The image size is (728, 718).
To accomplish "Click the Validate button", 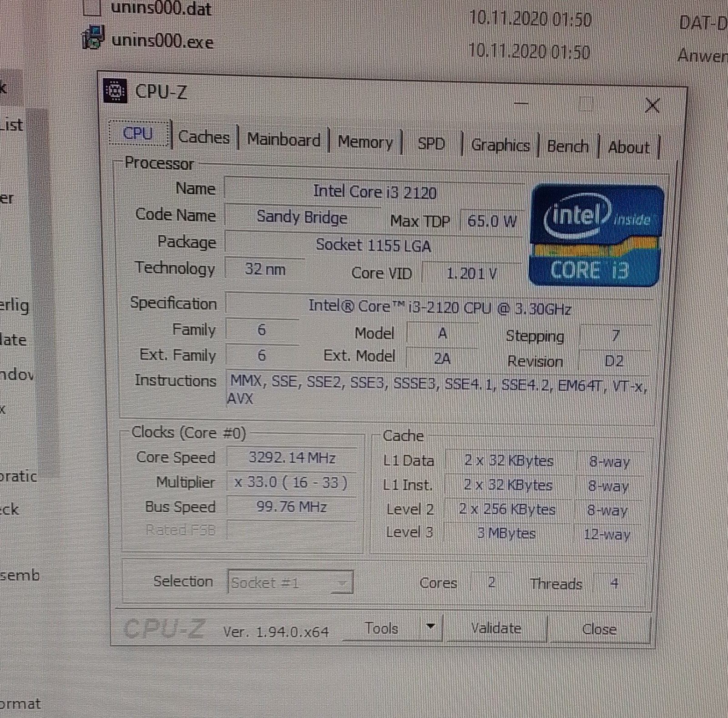I will click(x=496, y=628).
